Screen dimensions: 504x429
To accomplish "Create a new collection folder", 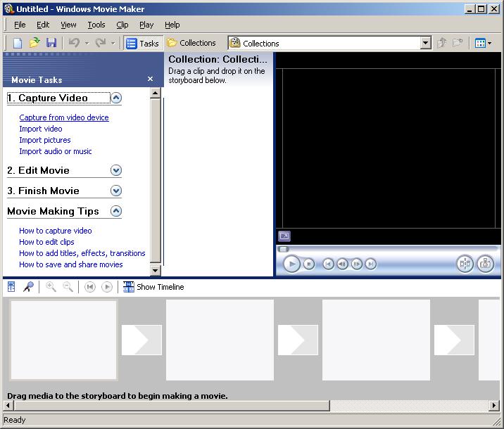I will point(458,43).
